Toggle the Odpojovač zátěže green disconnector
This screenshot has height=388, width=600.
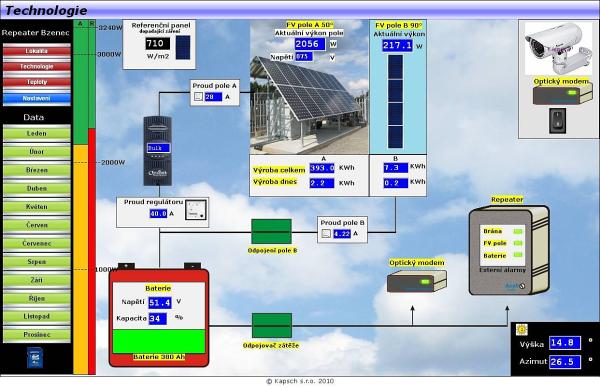click(x=272, y=326)
